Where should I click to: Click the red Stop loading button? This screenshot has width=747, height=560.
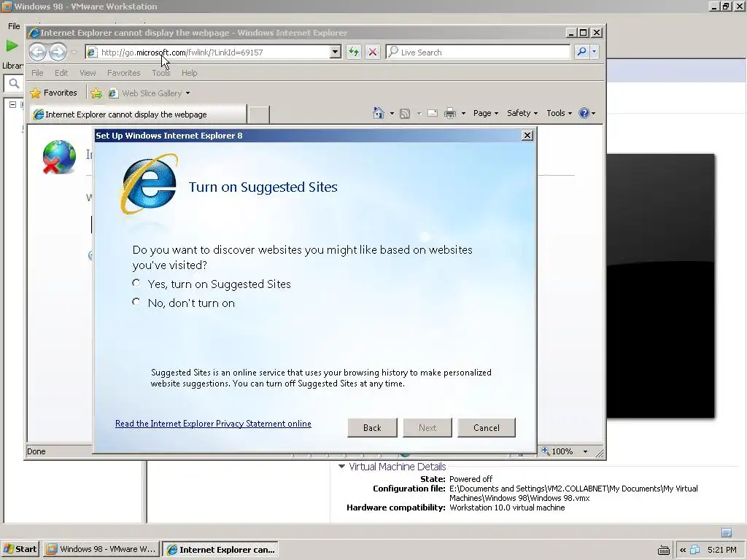tap(373, 52)
